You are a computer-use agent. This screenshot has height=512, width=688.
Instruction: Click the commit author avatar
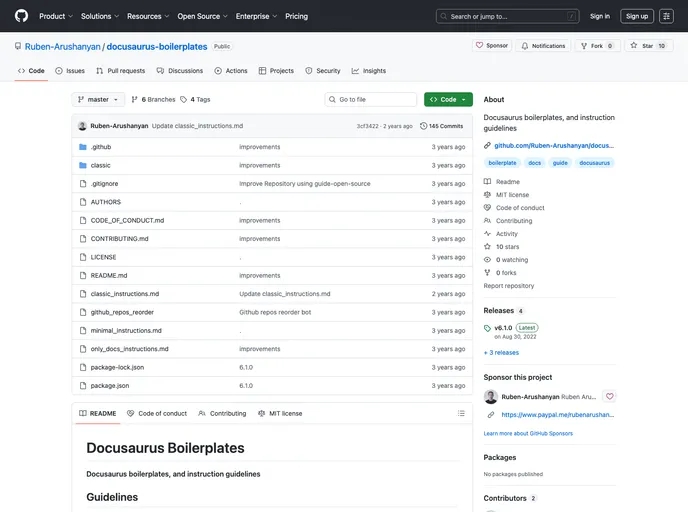82,126
